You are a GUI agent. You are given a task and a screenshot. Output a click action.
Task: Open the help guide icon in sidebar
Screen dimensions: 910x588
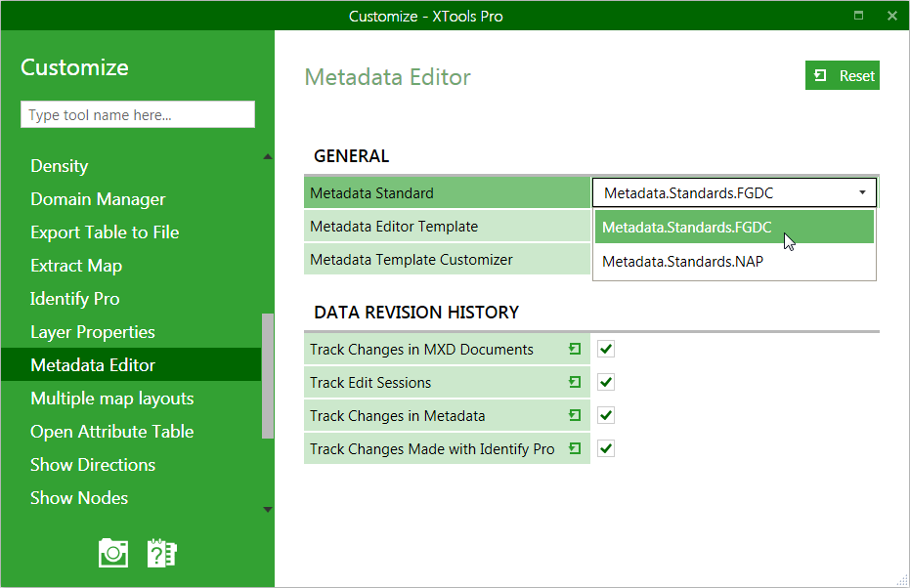(162, 553)
